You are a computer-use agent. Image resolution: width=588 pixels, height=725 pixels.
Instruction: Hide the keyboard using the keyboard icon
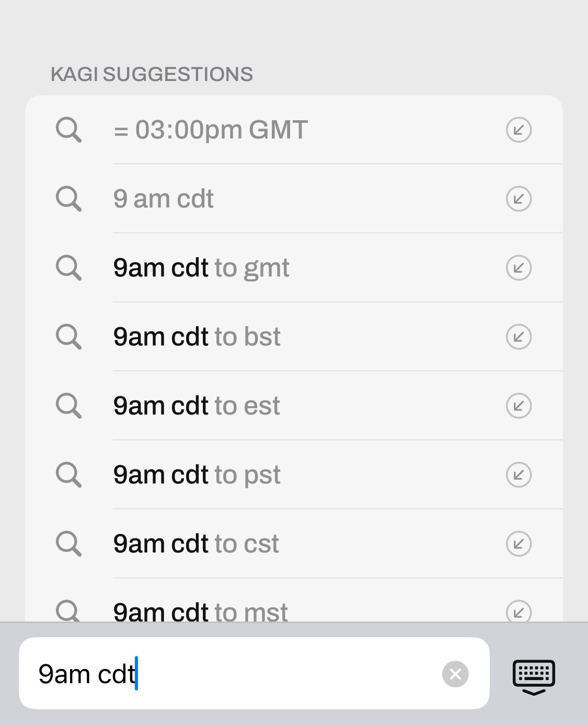[534, 676]
